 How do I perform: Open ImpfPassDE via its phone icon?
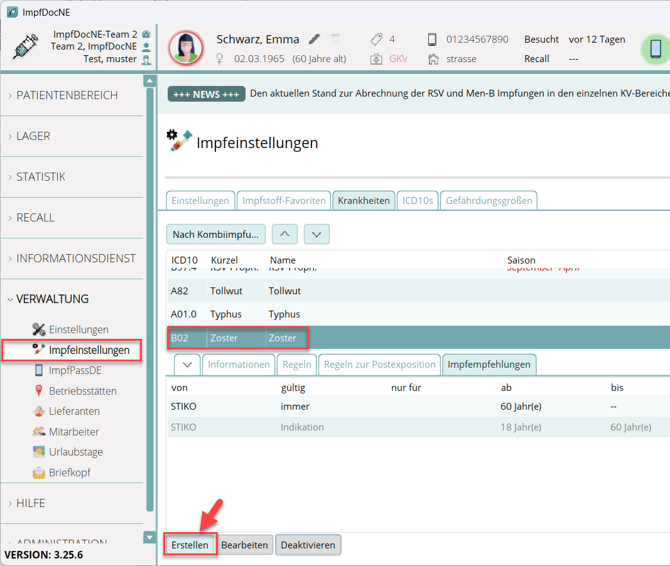click(39, 371)
